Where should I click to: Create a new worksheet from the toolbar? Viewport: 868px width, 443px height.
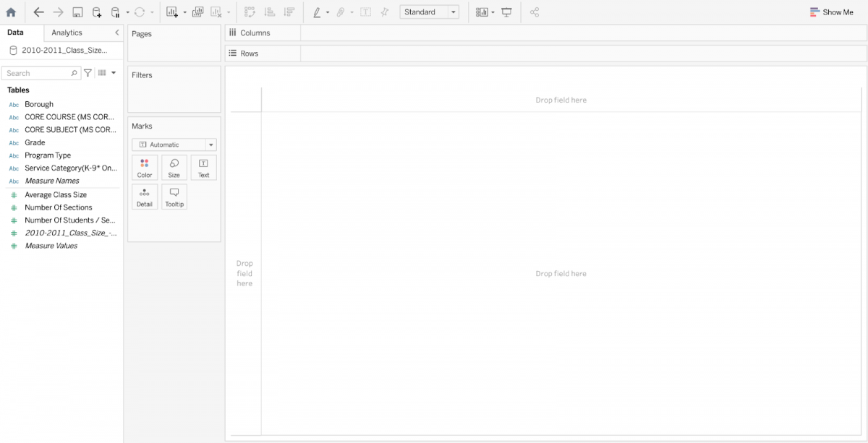pyautogui.click(x=172, y=12)
